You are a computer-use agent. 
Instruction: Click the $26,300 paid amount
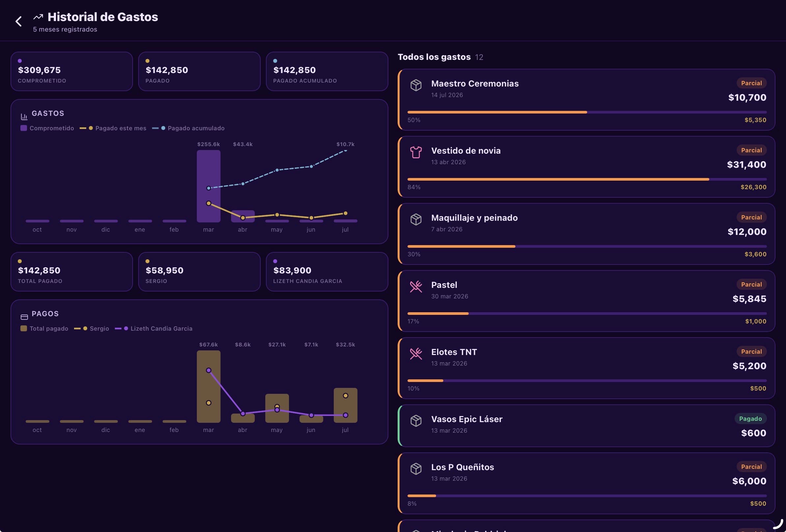tap(753, 187)
